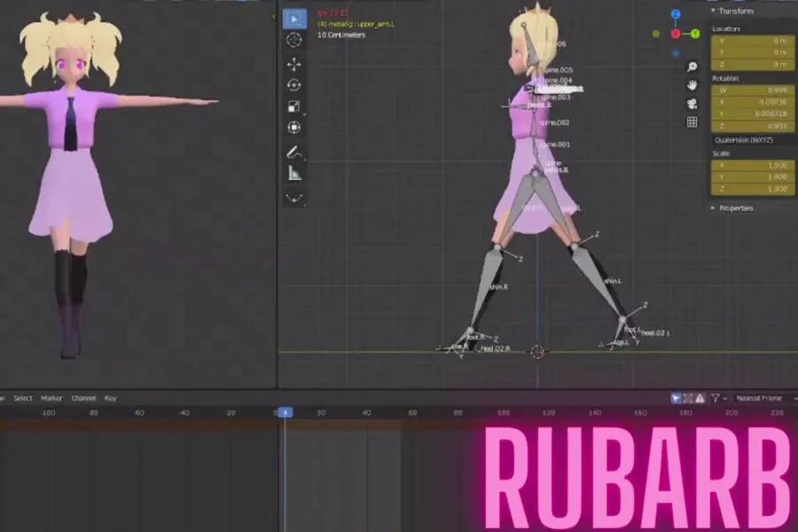This screenshot has width=798, height=532.
Task: Toggle Only Show Selected arrow in timeline
Action: click(x=676, y=398)
